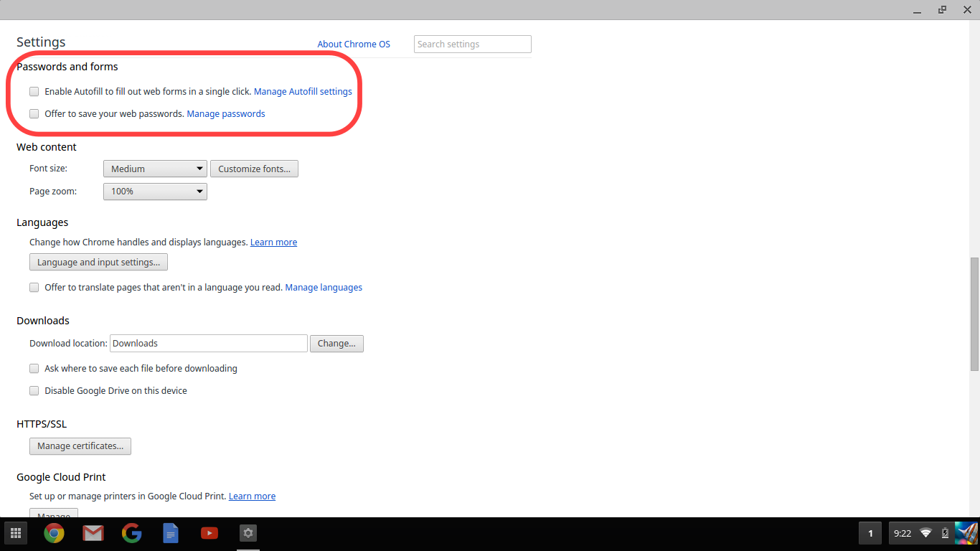Open YouTube from the shelf
This screenshot has height=551, width=980.
coord(209,533)
